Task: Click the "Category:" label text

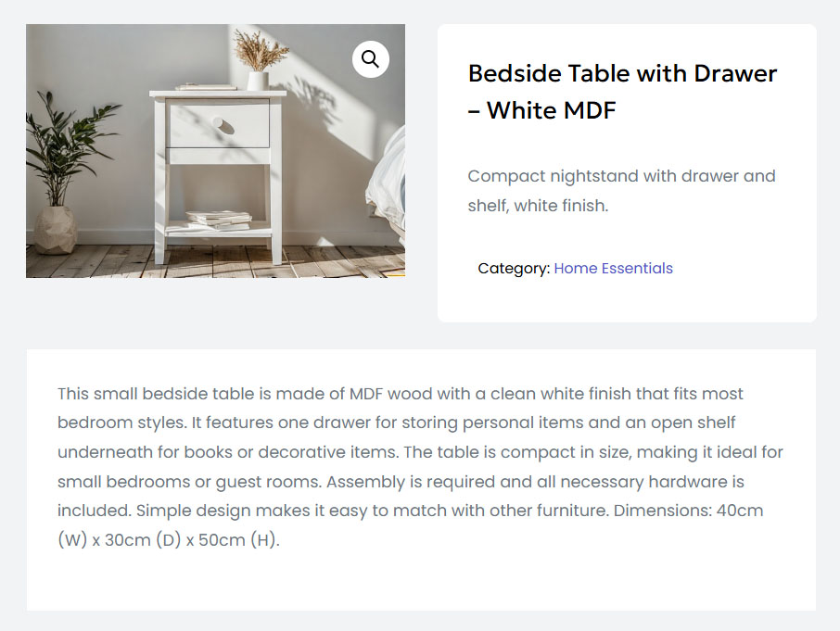Action: [514, 269]
